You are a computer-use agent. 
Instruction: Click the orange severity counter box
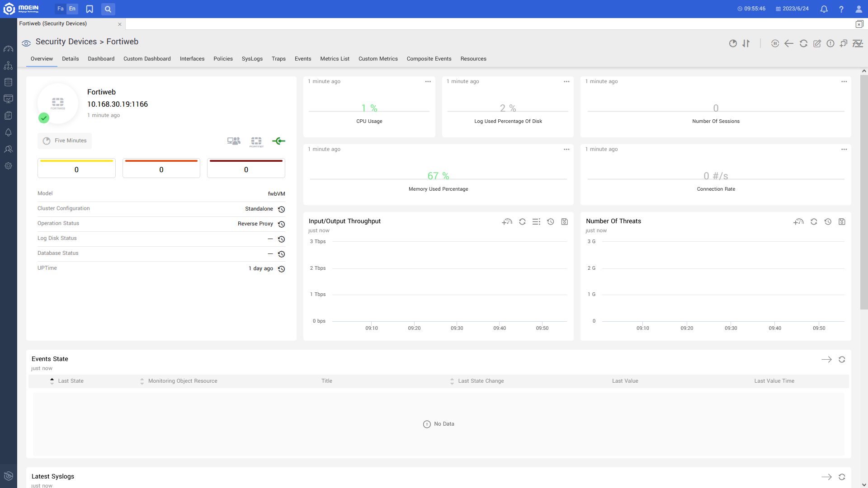point(161,168)
